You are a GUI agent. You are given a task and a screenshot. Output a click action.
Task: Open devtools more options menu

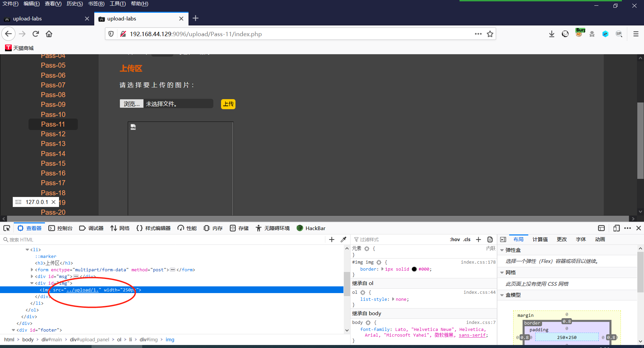tap(628, 228)
